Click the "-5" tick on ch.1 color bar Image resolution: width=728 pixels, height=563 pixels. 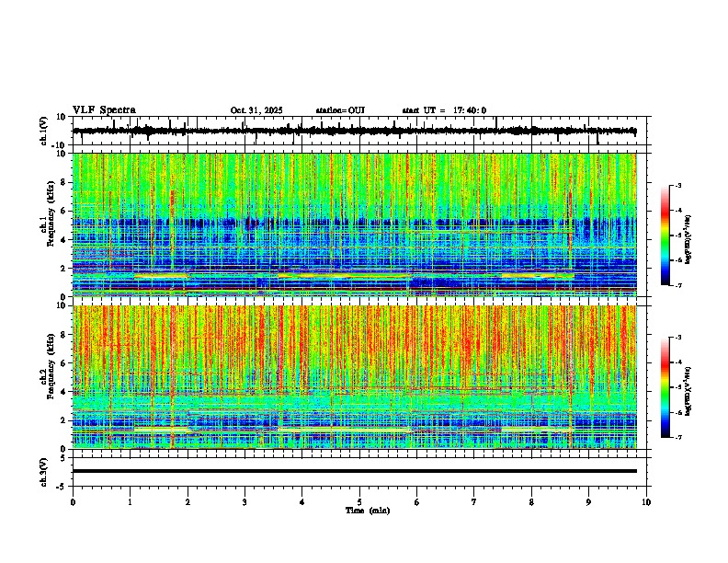(x=677, y=236)
